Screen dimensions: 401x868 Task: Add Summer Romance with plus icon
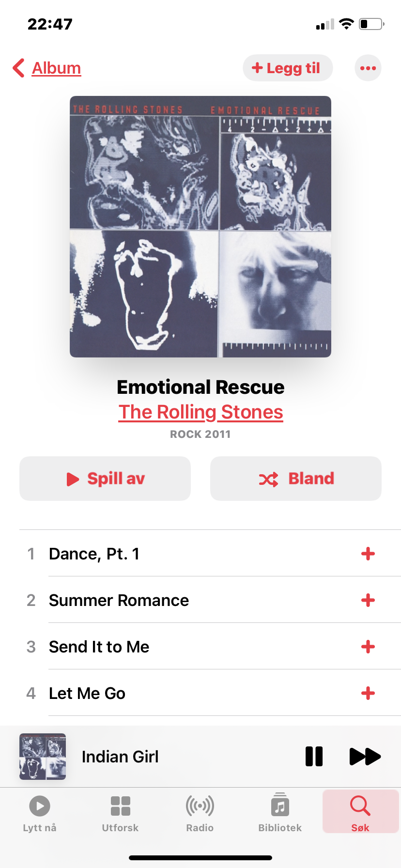pos(368,600)
